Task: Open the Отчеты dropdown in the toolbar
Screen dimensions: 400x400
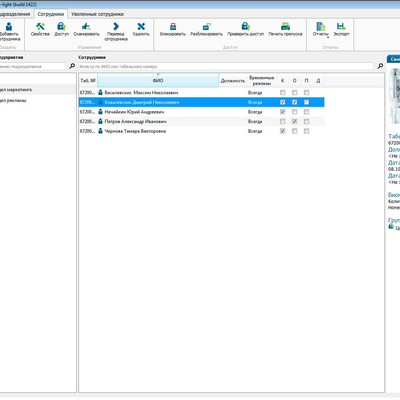Action: pyautogui.click(x=321, y=29)
